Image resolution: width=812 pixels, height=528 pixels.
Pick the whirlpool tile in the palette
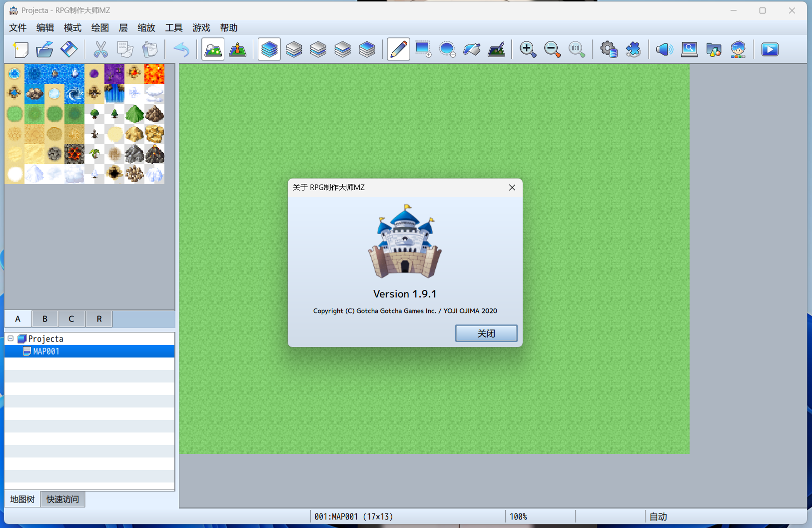(74, 94)
